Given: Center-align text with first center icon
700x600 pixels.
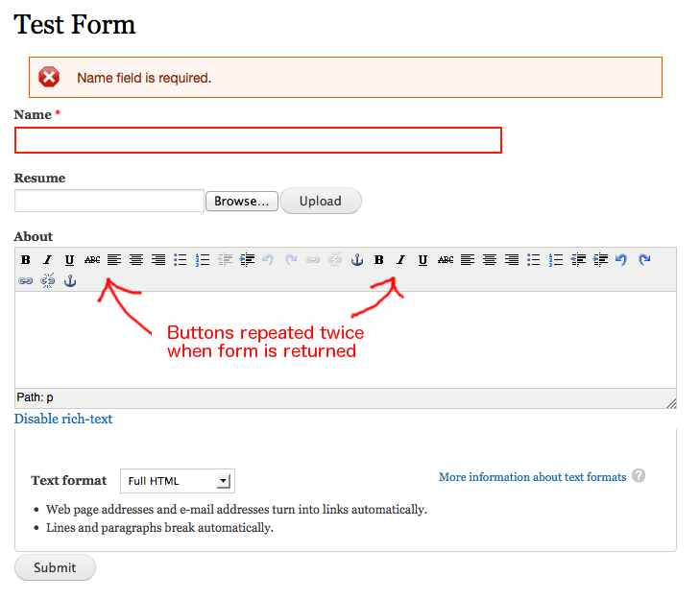Looking at the screenshot, I should [136, 260].
